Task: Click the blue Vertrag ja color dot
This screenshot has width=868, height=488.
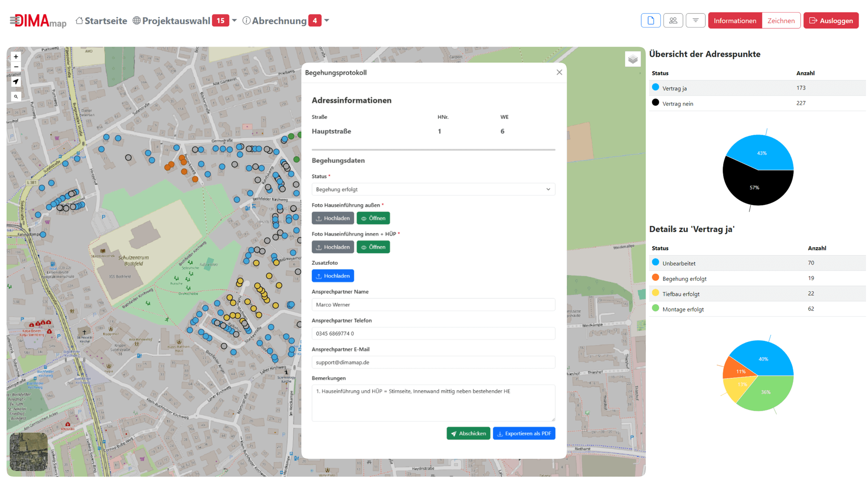Action: click(655, 87)
